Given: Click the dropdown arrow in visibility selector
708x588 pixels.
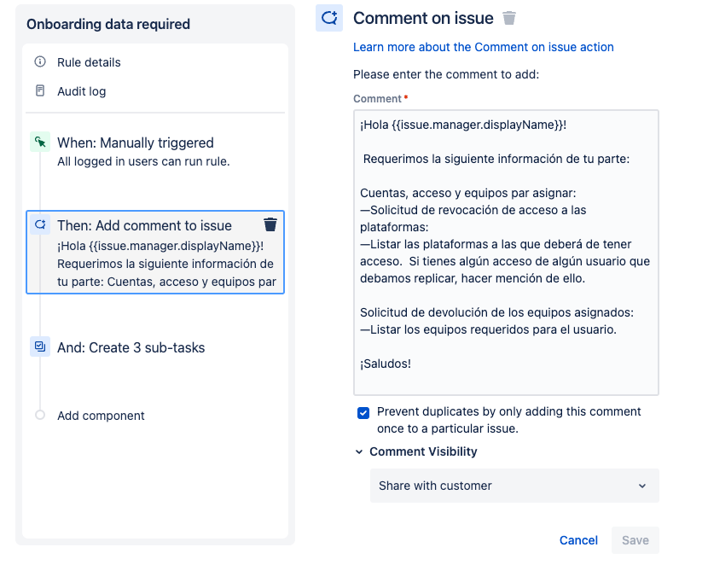Looking at the screenshot, I should tap(642, 486).
